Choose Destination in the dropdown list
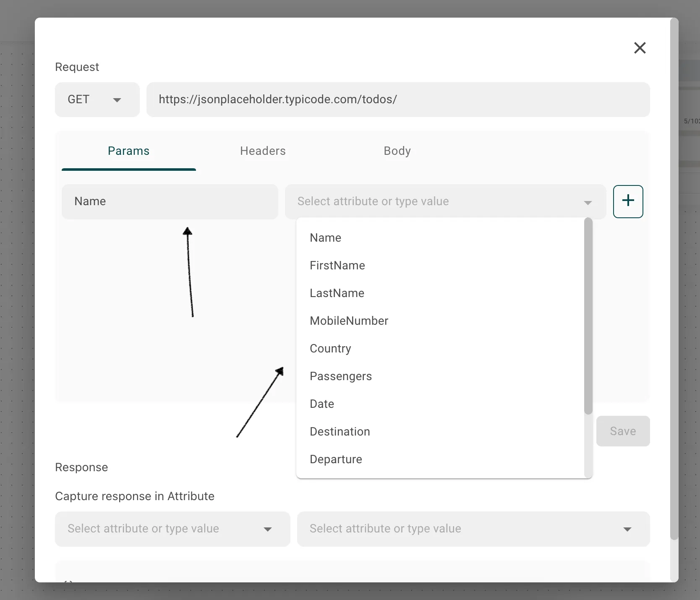Image resolution: width=700 pixels, height=600 pixels. [x=340, y=432]
